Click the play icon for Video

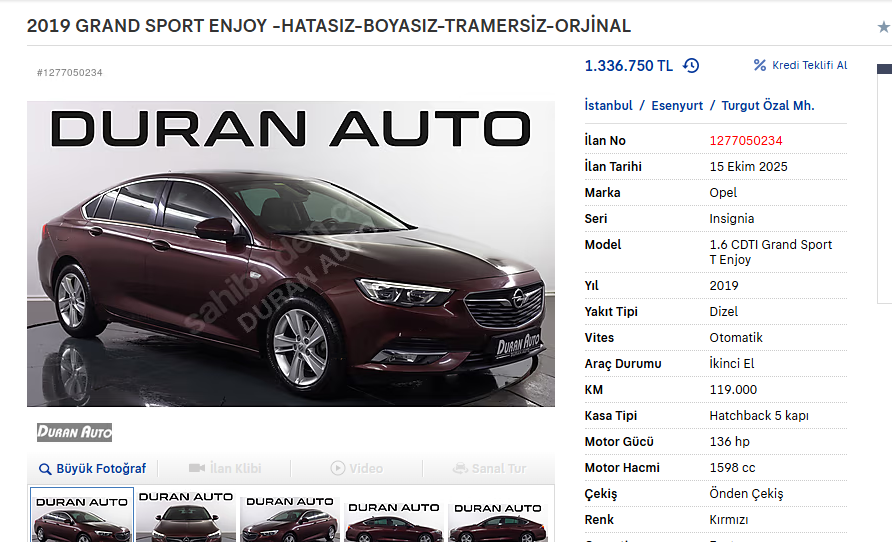point(337,468)
